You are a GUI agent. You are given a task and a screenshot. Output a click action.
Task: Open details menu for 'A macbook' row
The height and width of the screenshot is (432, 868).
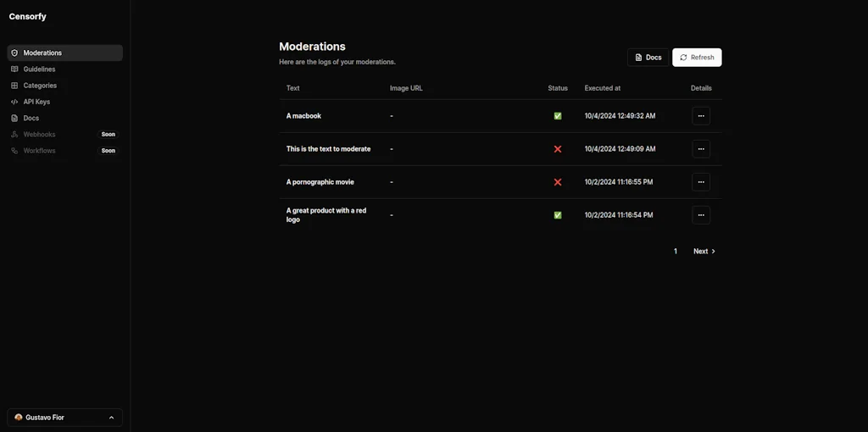tap(701, 116)
